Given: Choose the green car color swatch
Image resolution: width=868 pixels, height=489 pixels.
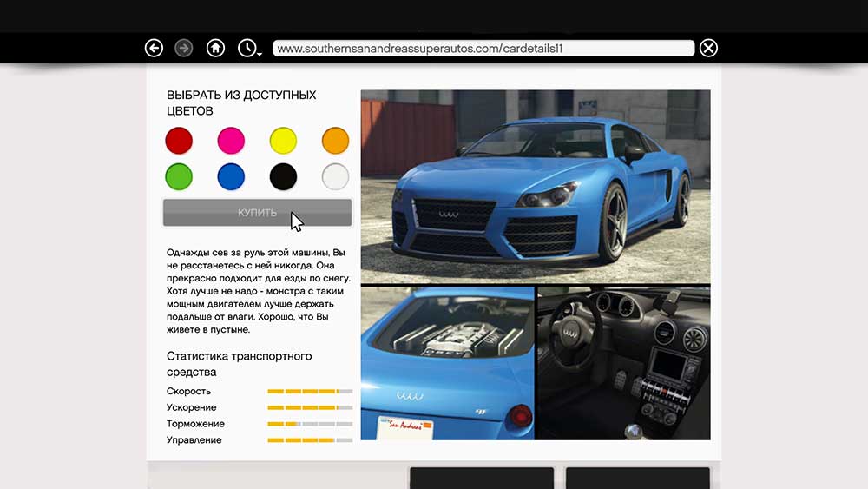Looking at the screenshot, I should tap(179, 176).
